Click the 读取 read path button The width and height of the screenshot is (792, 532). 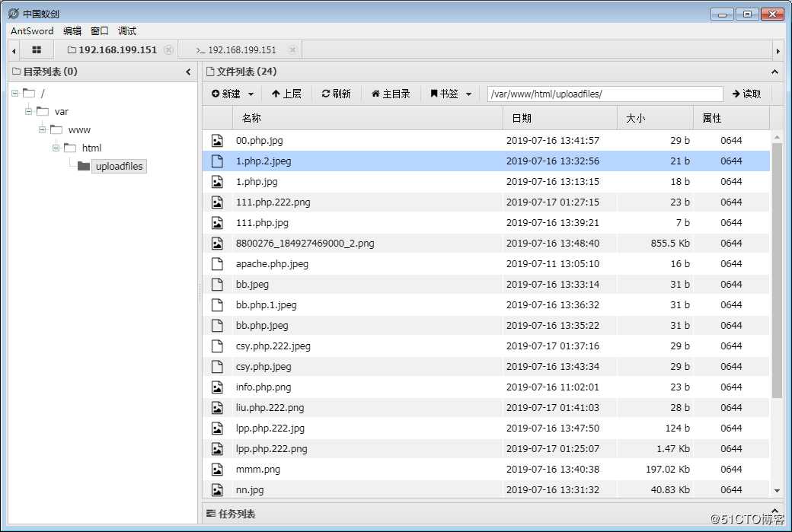[746, 94]
